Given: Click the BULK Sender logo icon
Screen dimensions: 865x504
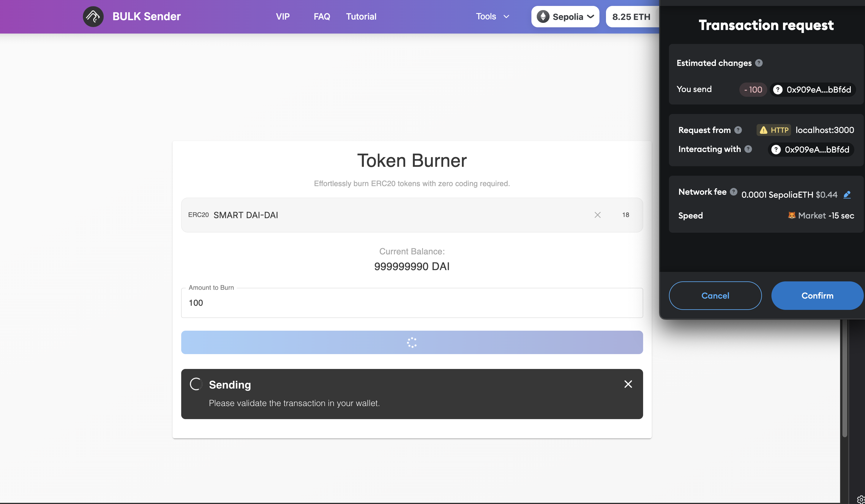Looking at the screenshot, I should (x=93, y=16).
